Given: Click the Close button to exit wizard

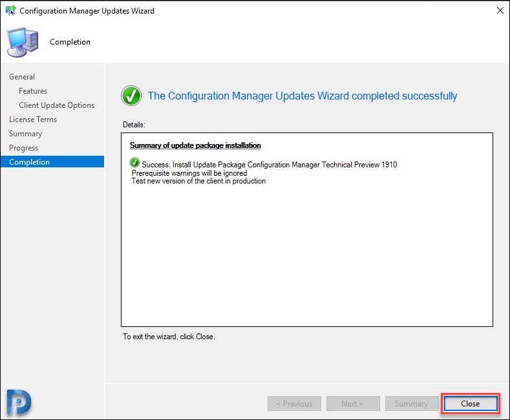Looking at the screenshot, I should (x=471, y=403).
